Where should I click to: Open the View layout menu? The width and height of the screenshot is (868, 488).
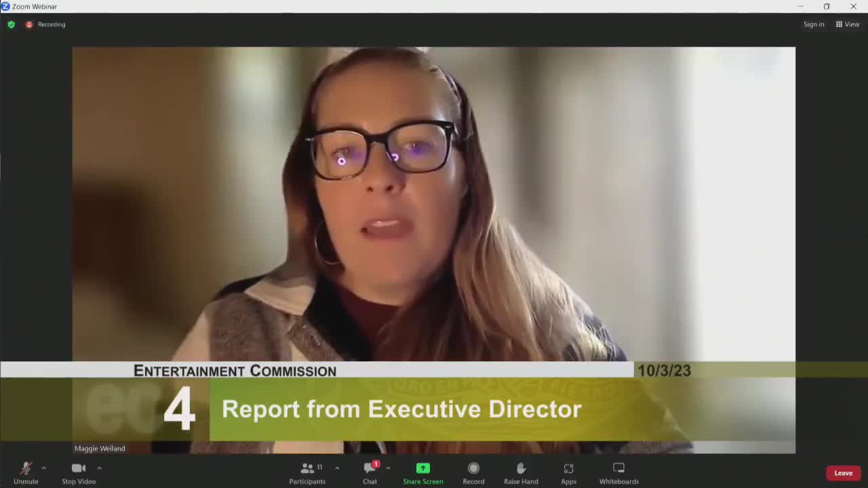(848, 24)
